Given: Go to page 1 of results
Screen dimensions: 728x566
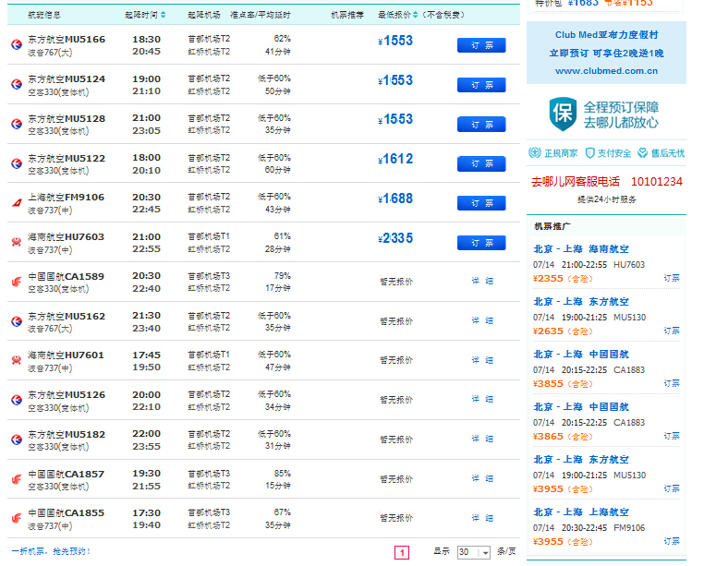Looking at the screenshot, I should [402, 552].
